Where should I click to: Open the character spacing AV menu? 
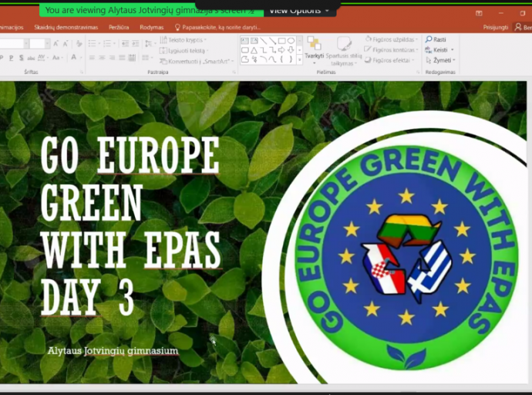[x=42, y=58]
